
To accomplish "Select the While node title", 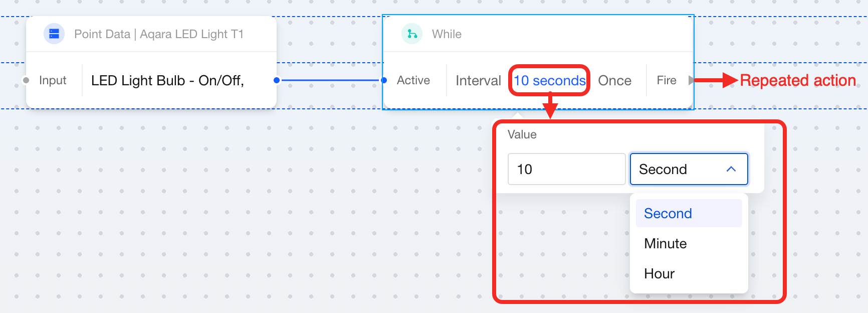I will tap(447, 34).
